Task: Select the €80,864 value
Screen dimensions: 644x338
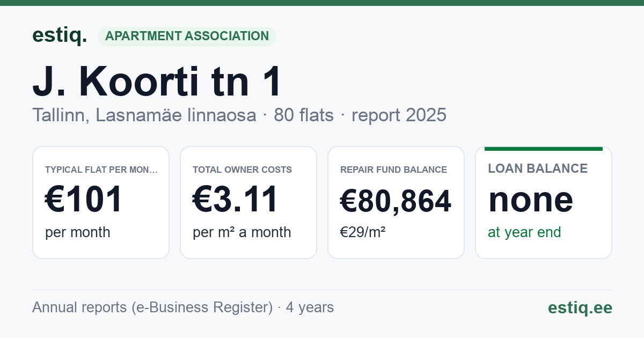Action: pyautogui.click(x=396, y=201)
